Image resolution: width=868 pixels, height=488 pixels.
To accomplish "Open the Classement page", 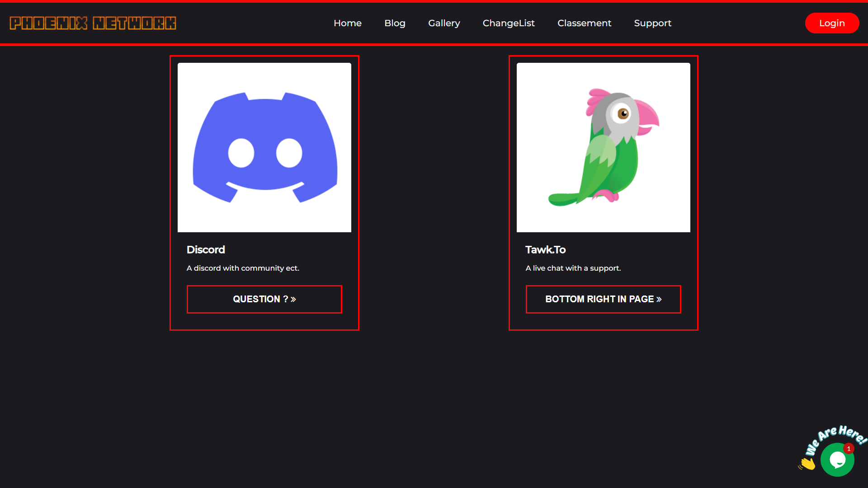I will pyautogui.click(x=584, y=23).
